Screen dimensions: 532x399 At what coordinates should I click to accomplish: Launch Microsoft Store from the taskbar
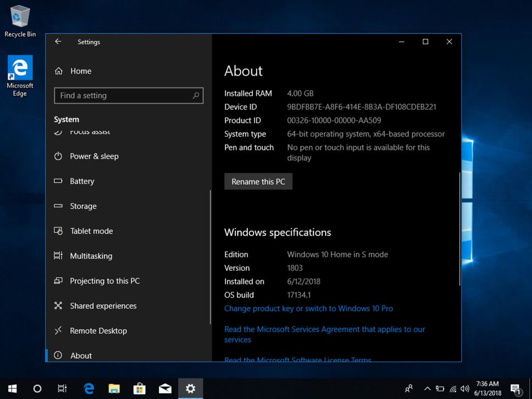(139, 389)
